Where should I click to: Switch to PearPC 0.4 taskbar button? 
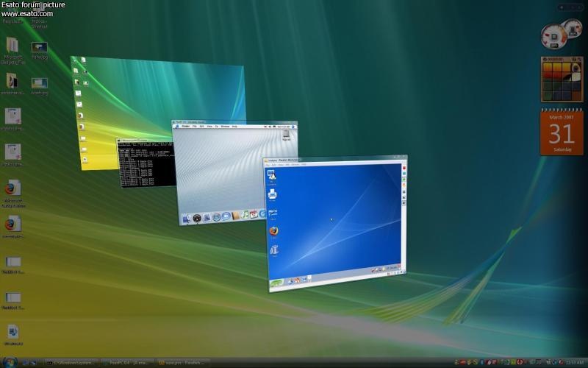pyautogui.click(x=127, y=363)
